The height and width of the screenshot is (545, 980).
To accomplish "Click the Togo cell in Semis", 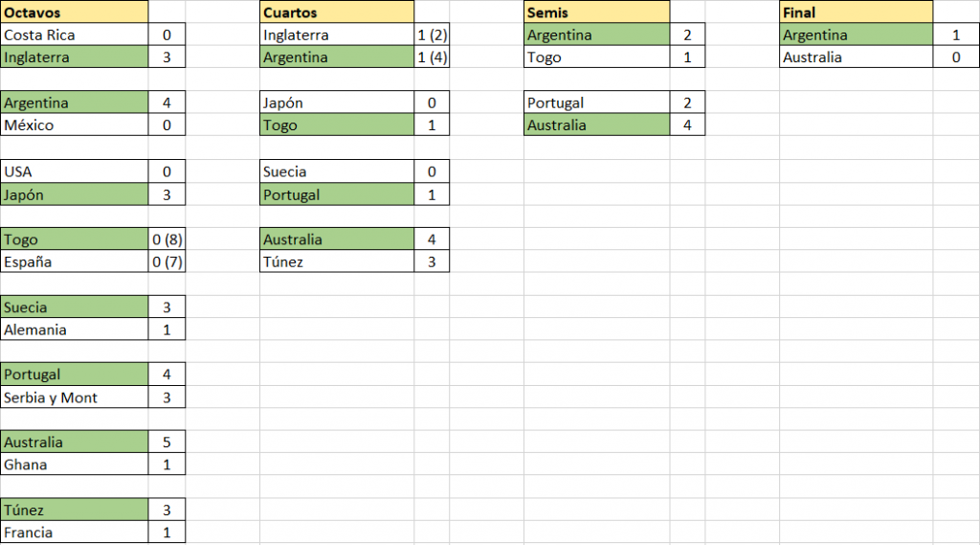I will click(597, 57).
